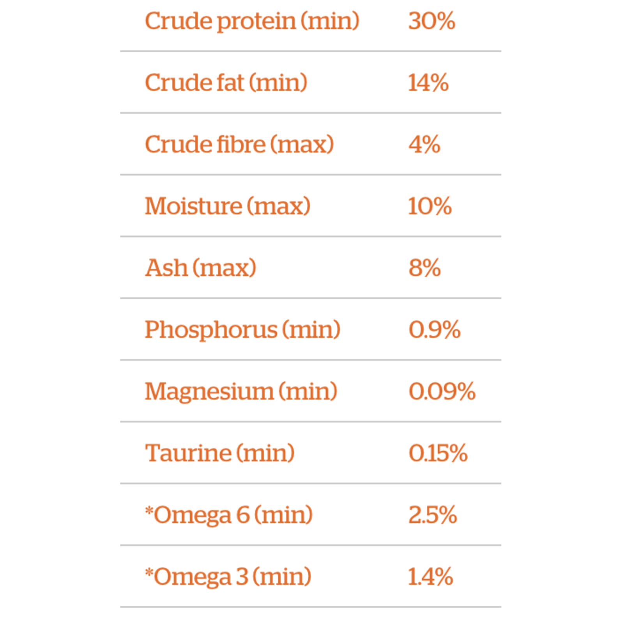Select the 8% ash value
Screen dimensions: 644x644
[425, 268]
